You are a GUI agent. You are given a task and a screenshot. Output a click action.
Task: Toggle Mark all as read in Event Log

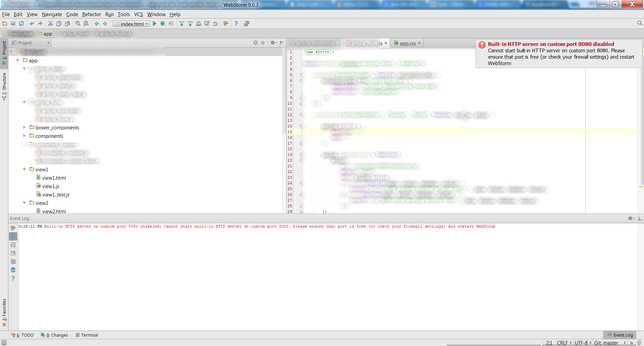(13, 262)
